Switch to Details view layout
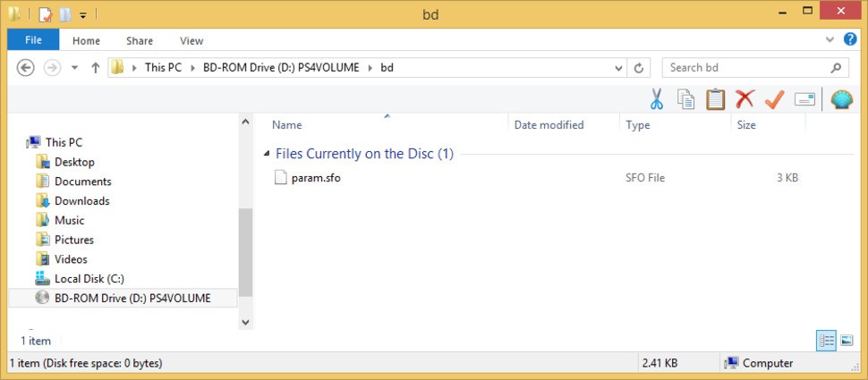The image size is (868, 380). [826, 341]
